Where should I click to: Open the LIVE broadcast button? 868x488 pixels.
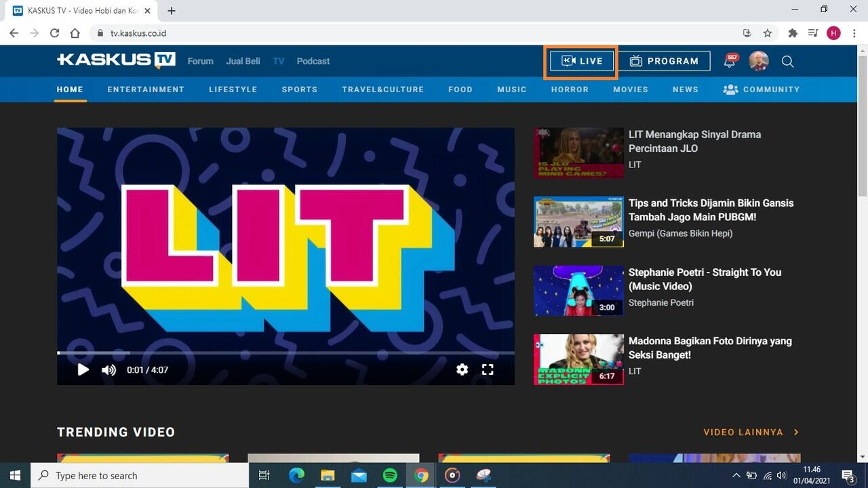(x=582, y=61)
